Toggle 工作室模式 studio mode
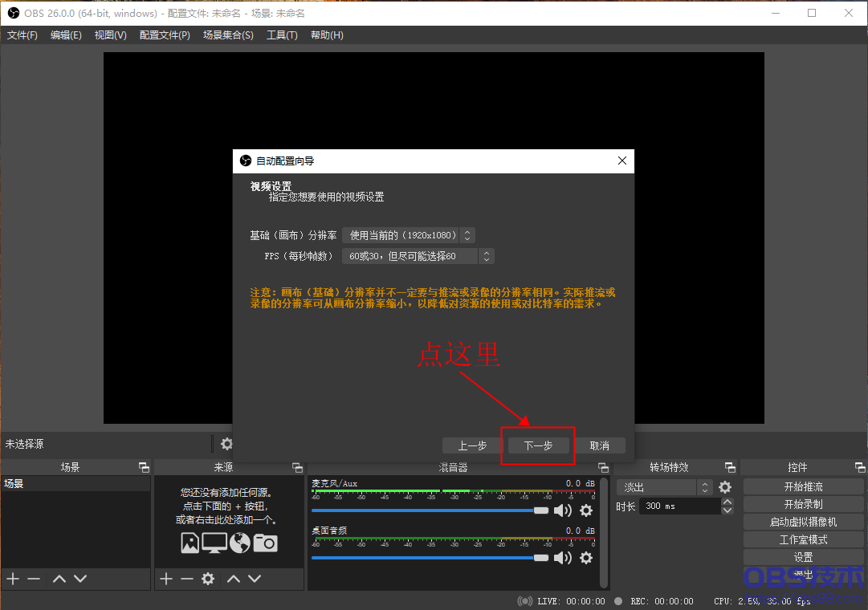The image size is (868, 610). [803, 539]
